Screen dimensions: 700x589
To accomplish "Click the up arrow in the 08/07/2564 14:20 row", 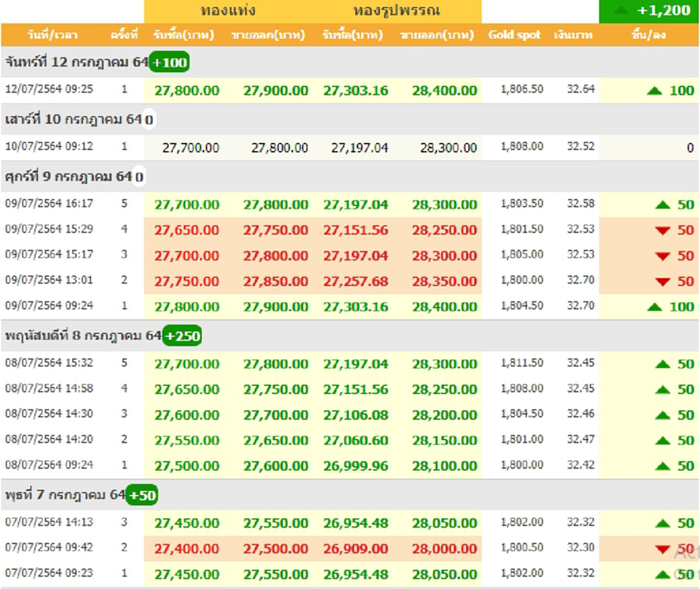I will pyautogui.click(x=663, y=441).
